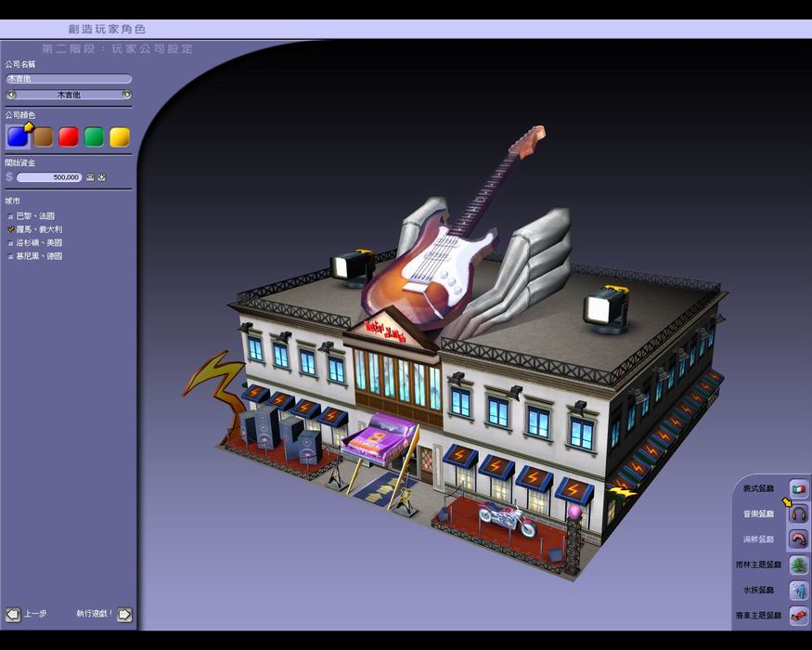Select the rainforest theme restaurant icon
Image resolution: width=812 pixels, height=650 pixels.
[x=798, y=565]
